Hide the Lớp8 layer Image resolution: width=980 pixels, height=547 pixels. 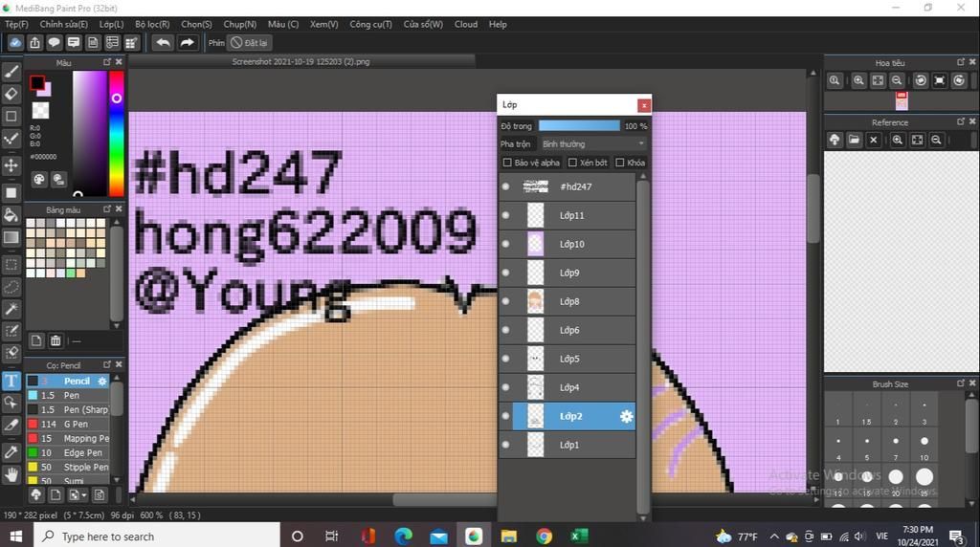click(x=505, y=301)
